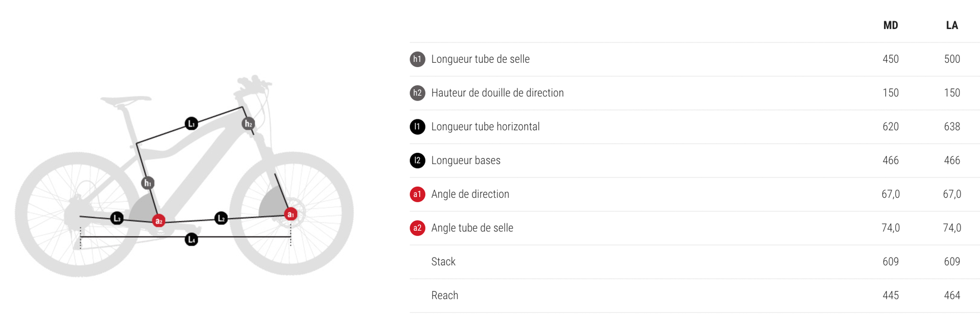Click the black l2 badge beside Longueur bases

point(417,160)
